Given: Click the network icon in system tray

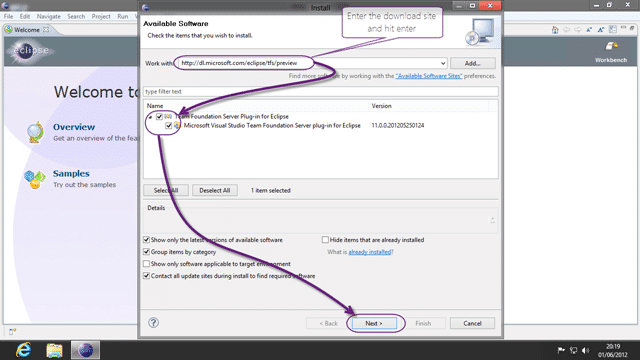Looking at the screenshot, I should click(573, 350).
